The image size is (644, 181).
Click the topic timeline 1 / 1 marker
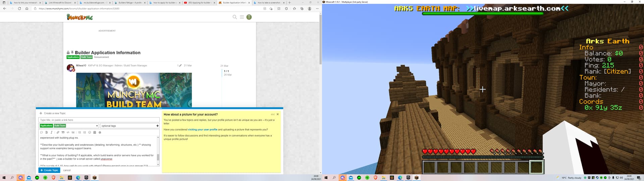tap(226, 71)
